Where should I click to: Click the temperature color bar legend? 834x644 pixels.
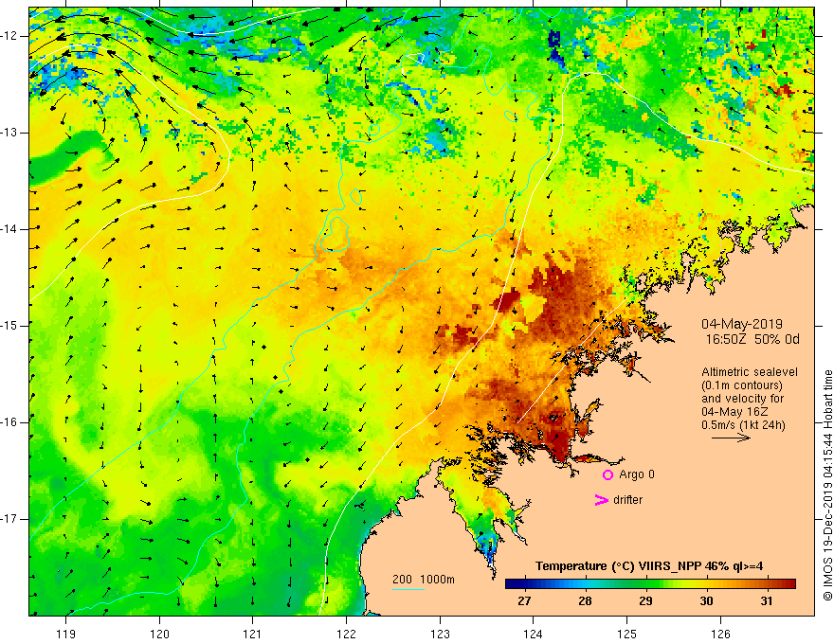650,584
